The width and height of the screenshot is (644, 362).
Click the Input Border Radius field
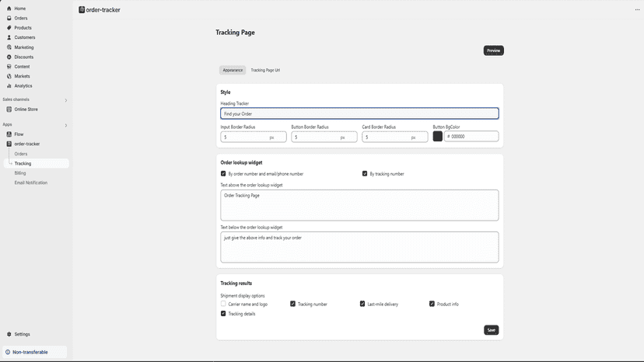click(x=254, y=137)
